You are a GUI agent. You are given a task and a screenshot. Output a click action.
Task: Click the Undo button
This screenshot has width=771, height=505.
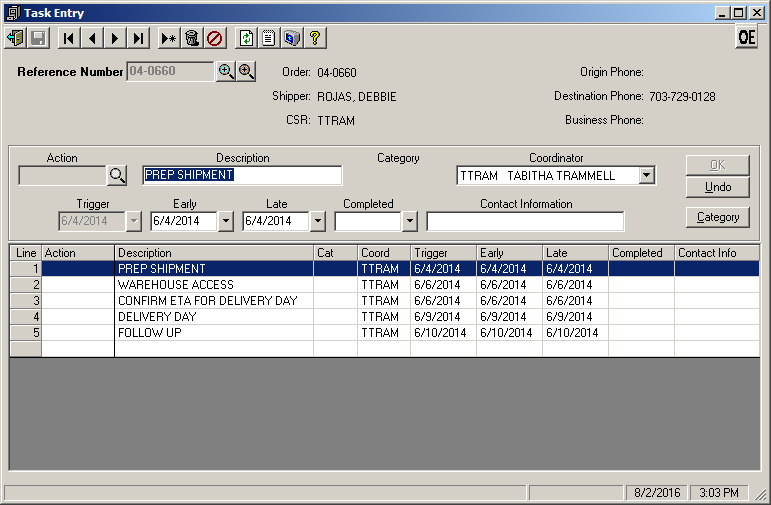717,187
